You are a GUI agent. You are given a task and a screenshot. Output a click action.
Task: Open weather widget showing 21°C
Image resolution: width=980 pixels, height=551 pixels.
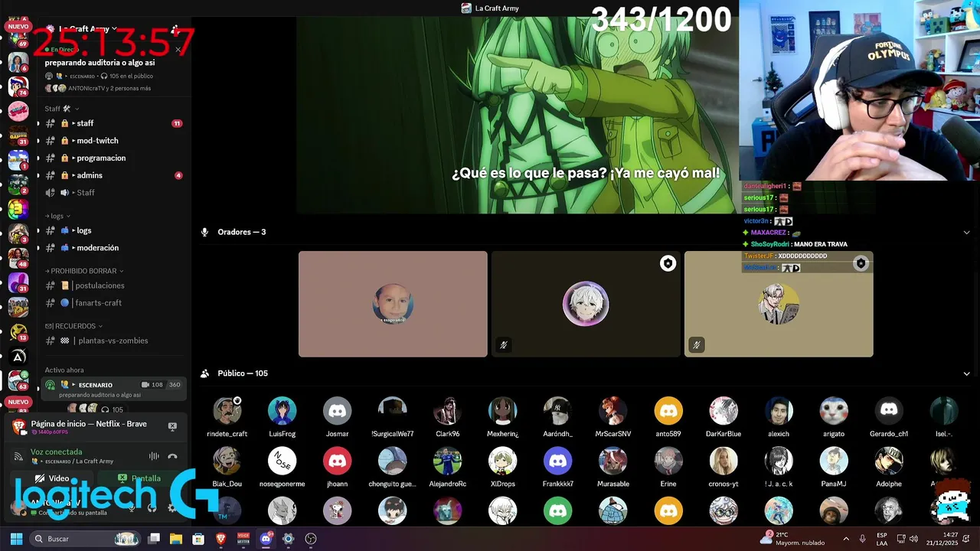tap(792, 539)
